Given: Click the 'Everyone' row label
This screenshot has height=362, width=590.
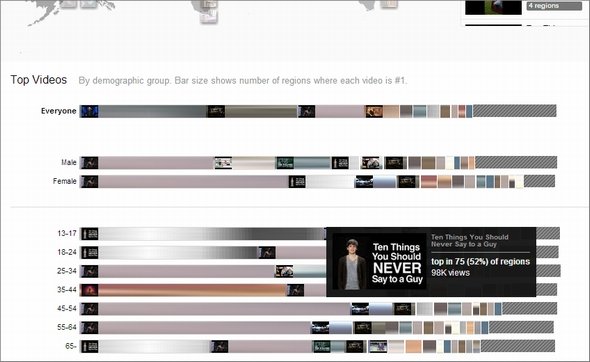Looking at the screenshot, I should [59, 111].
